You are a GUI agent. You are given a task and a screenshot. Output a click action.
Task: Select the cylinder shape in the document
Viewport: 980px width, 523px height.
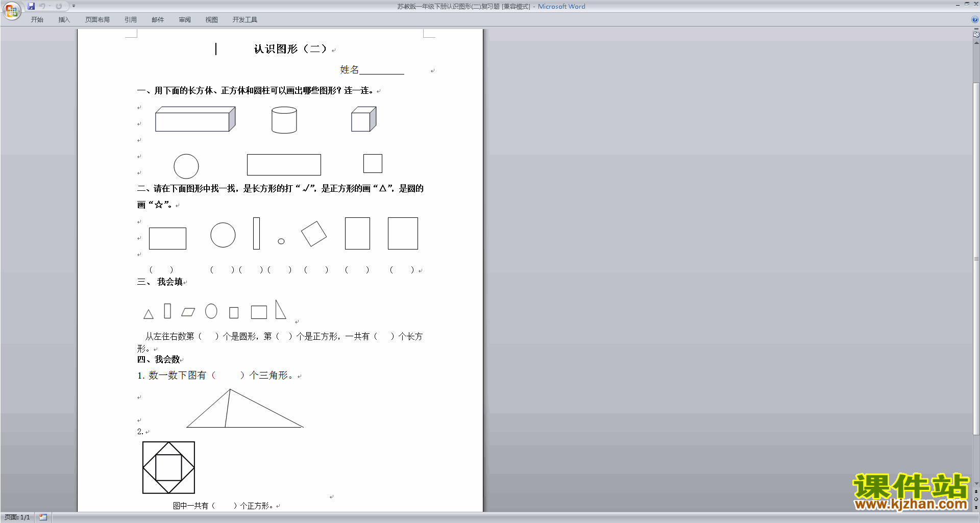point(284,120)
